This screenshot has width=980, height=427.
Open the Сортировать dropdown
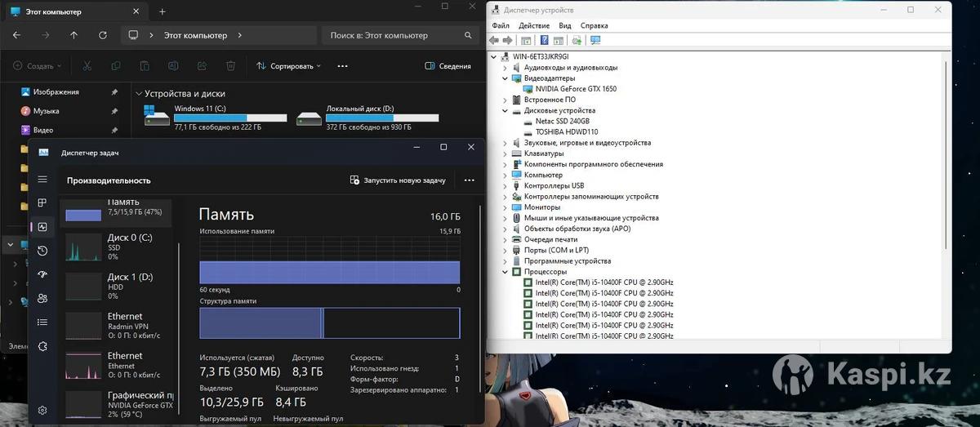point(288,66)
